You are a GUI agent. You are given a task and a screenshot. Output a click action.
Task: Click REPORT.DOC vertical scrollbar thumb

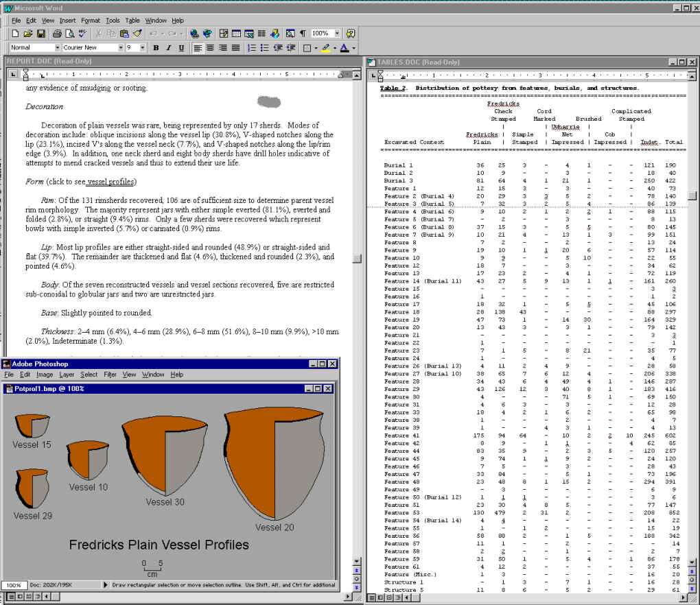pyautogui.click(x=357, y=259)
